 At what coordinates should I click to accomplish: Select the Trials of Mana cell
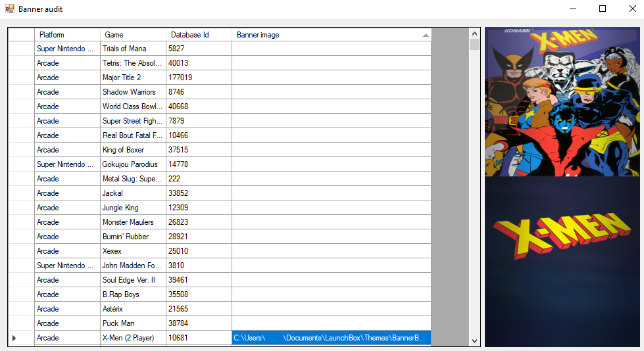133,49
